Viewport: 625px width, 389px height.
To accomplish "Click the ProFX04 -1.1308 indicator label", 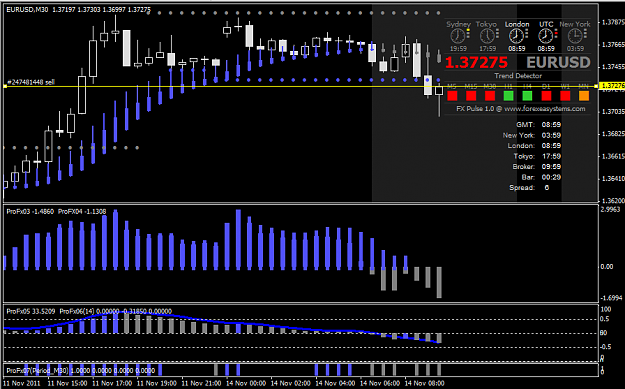I will (82, 212).
